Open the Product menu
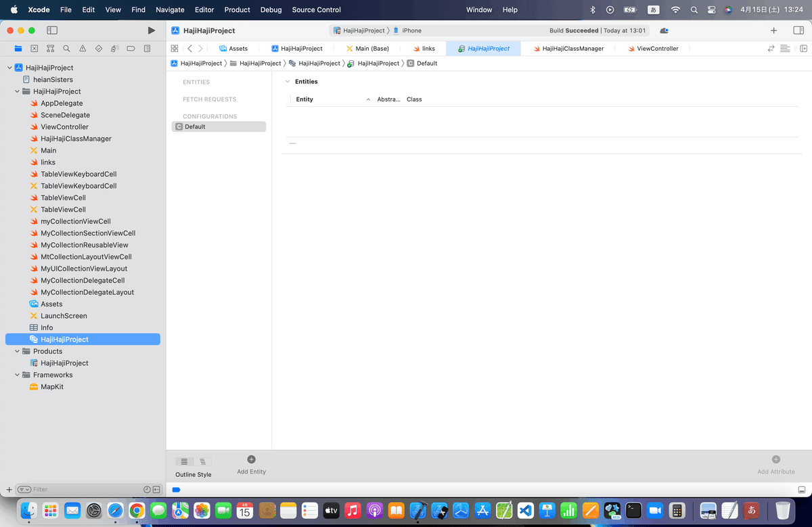The height and width of the screenshot is (527, 812). pyautogui.click(x=237, y=9)
